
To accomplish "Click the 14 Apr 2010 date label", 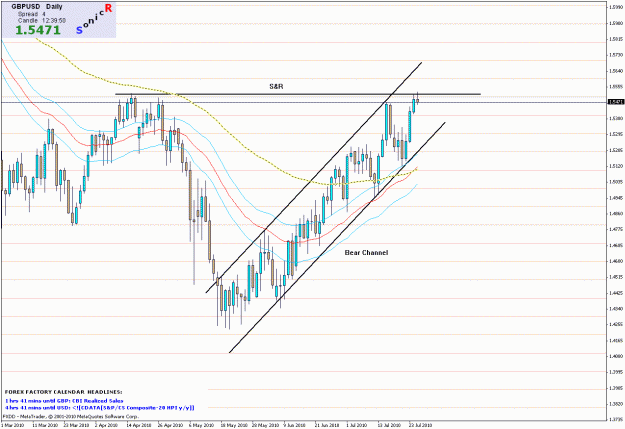I will (x=139, y=425).
